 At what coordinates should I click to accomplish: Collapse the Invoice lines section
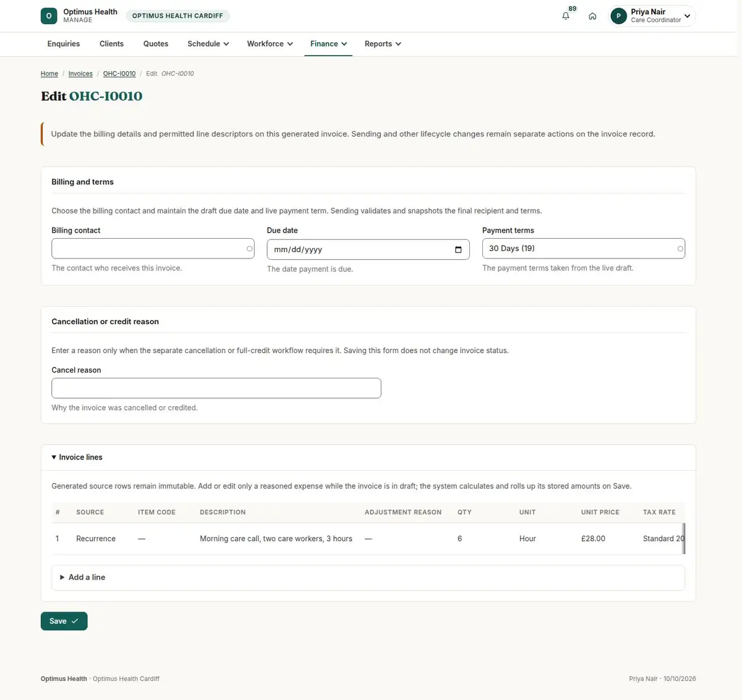[x=77, y=458]
